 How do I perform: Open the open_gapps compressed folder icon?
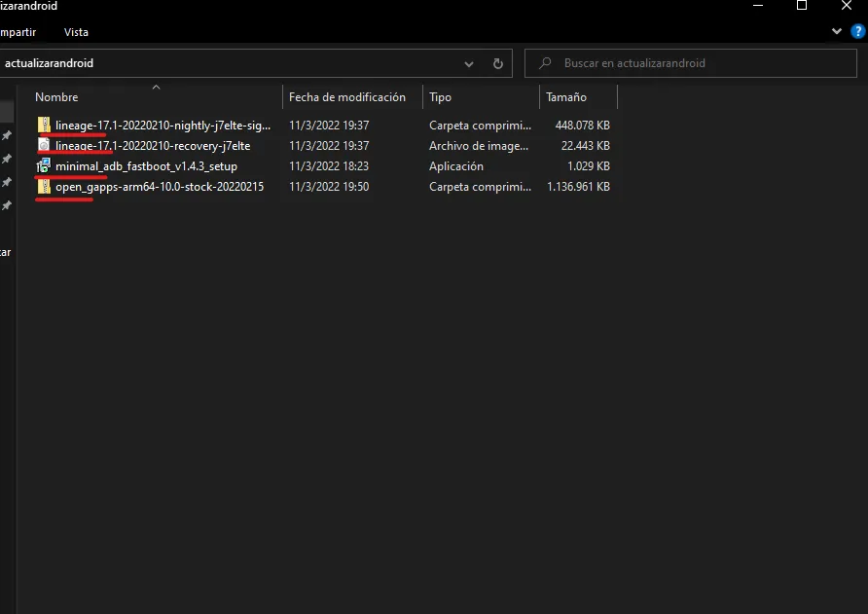pos(43,186)
